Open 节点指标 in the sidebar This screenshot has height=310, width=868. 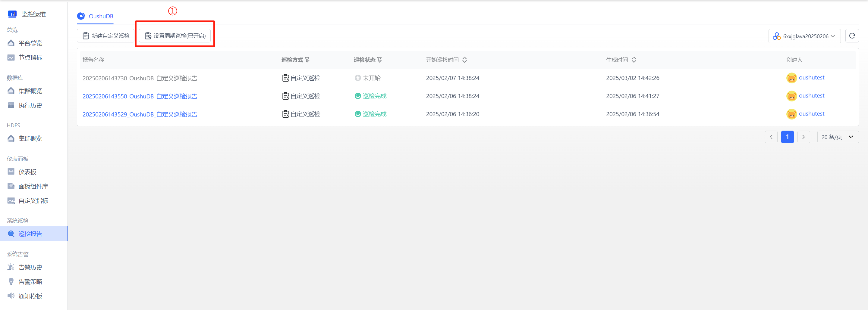pyautogui.click(x=30, y=57)
